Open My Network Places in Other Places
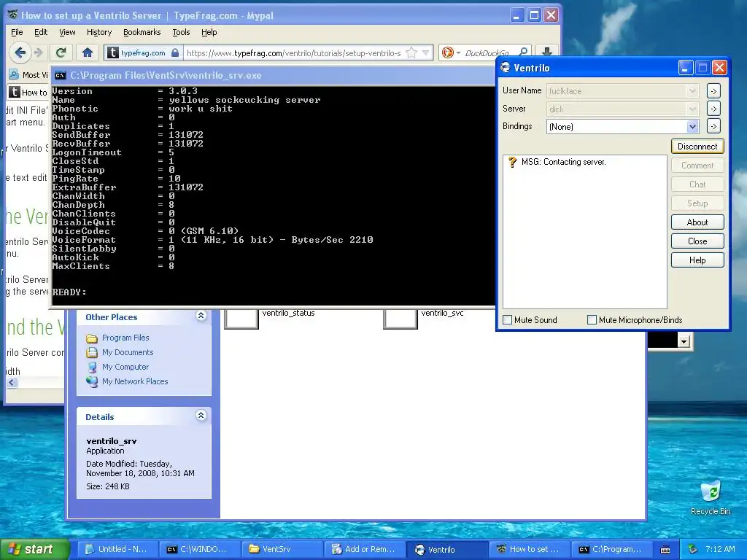Image resolution: width=747 pixels, height=560 pixels. [x=135, y=381]
